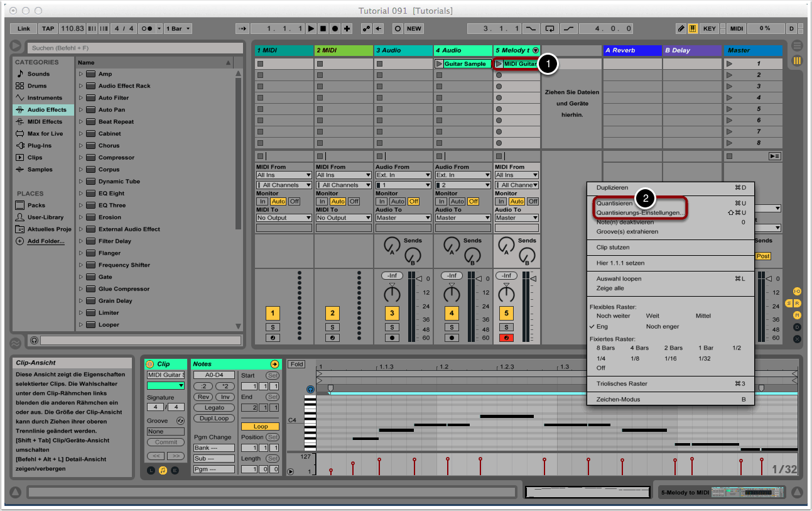Solo track 3 with S button
Viewport: 812px width, 511px height.
click(392, 327)
